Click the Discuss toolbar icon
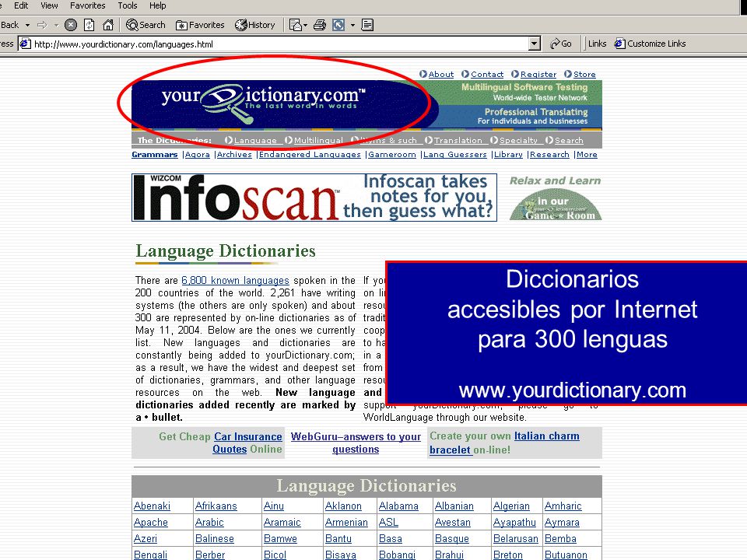747x560 pixels. coord(367,25)
